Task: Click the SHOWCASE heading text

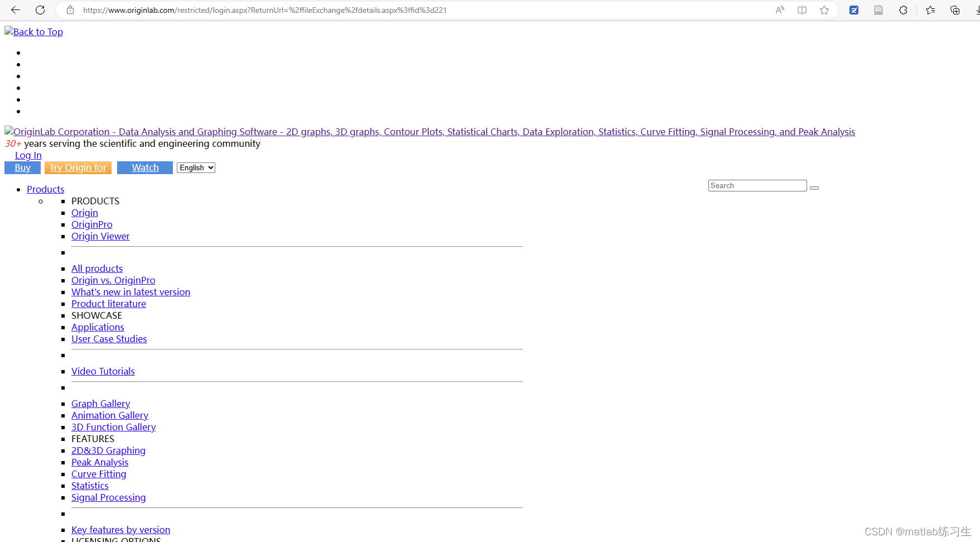Action: click(96, 315)
